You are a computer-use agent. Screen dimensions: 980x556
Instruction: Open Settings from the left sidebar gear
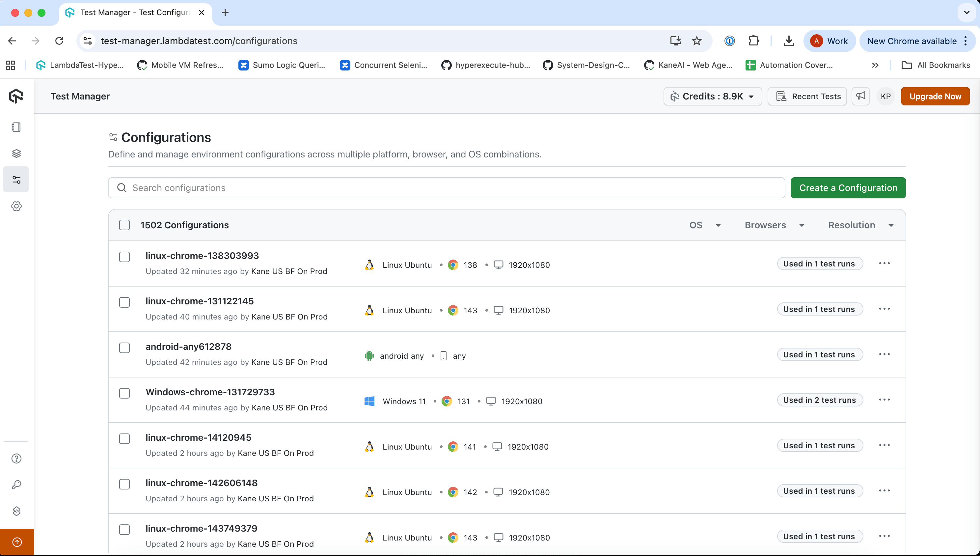pos(16,206)
